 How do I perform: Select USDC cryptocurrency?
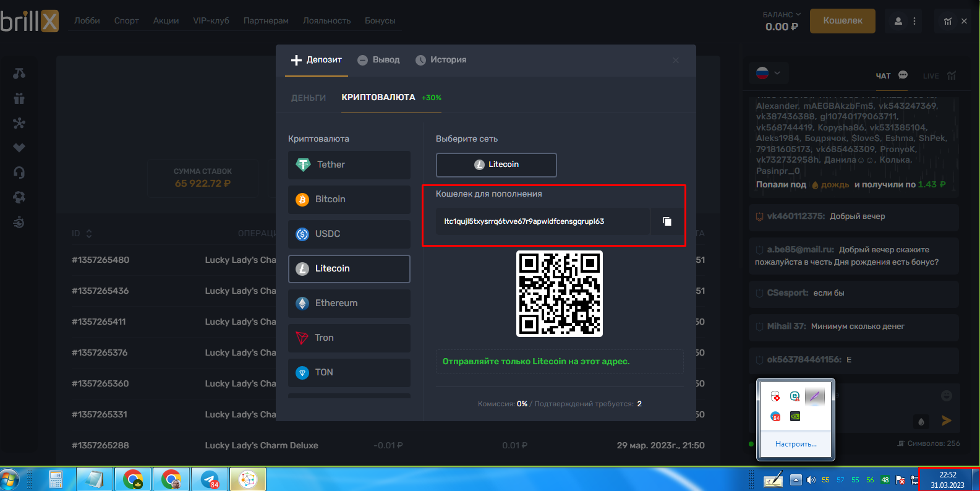(349, 234)
